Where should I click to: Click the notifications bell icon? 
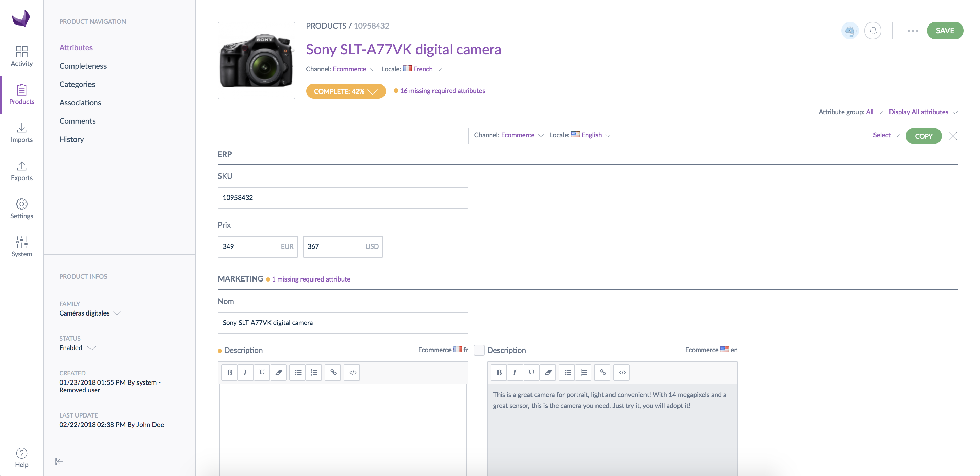873,30
